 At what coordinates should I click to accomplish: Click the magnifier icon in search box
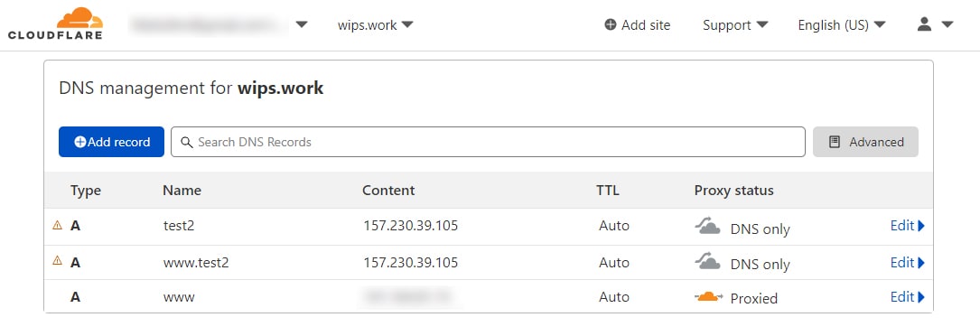186,143
